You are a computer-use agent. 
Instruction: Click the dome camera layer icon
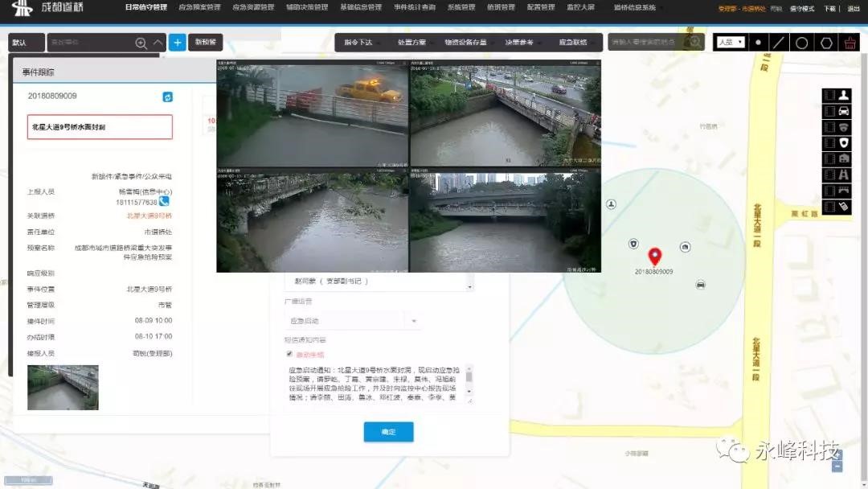[844, 127]
